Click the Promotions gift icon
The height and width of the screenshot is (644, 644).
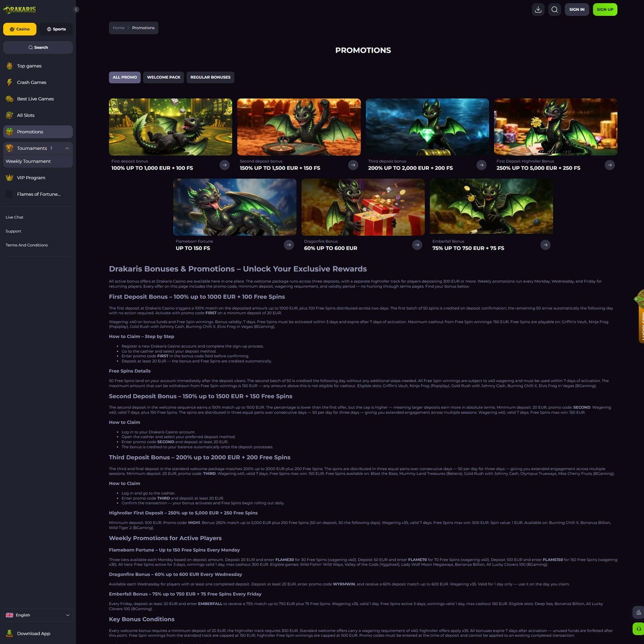click(x=10, y=132)
